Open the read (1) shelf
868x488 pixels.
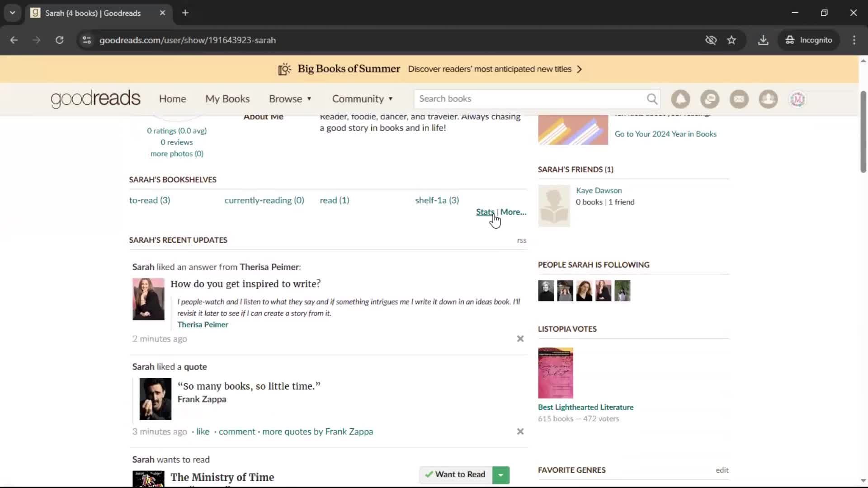point(335,200)
